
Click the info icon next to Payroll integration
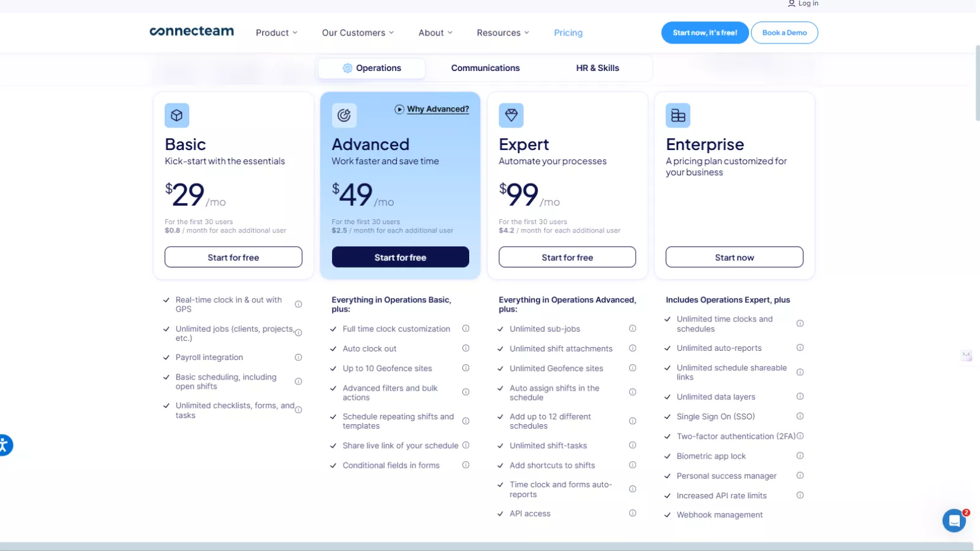coord(298,357)
